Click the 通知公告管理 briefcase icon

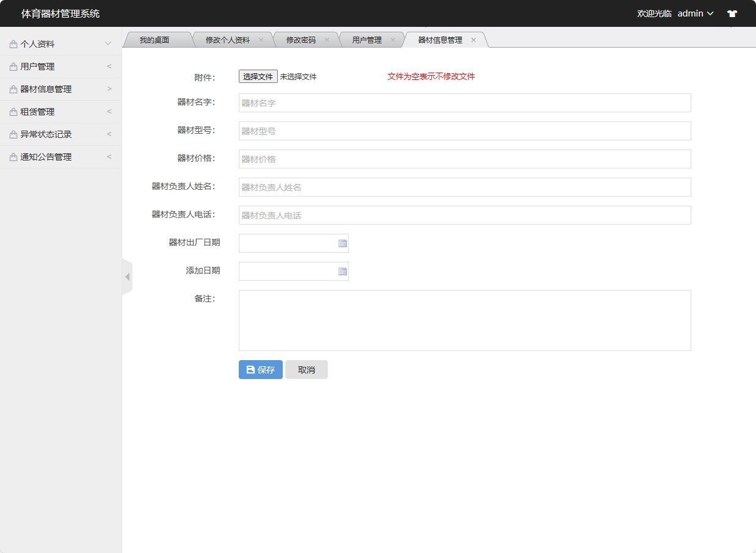[12, 156]
